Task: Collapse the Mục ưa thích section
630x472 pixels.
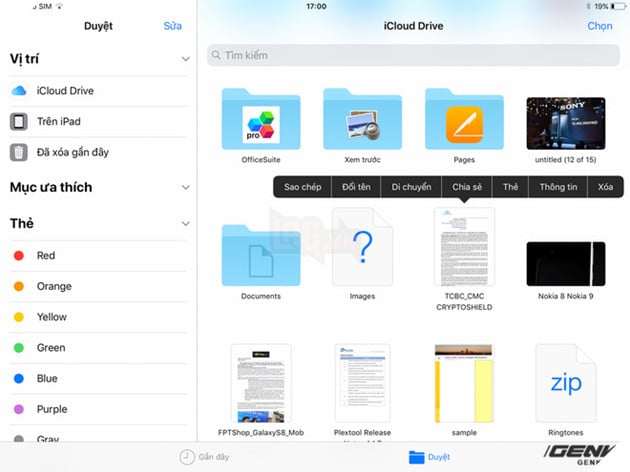Action: (x=185, y=188)
